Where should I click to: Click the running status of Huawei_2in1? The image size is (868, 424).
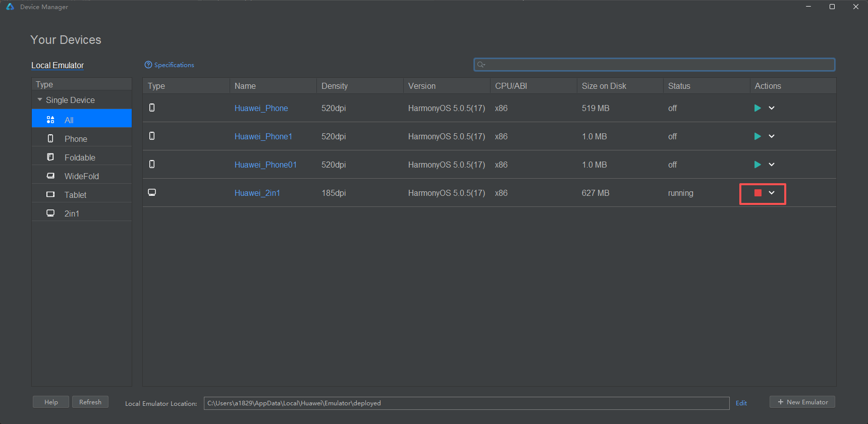click(x=681, y=193)
